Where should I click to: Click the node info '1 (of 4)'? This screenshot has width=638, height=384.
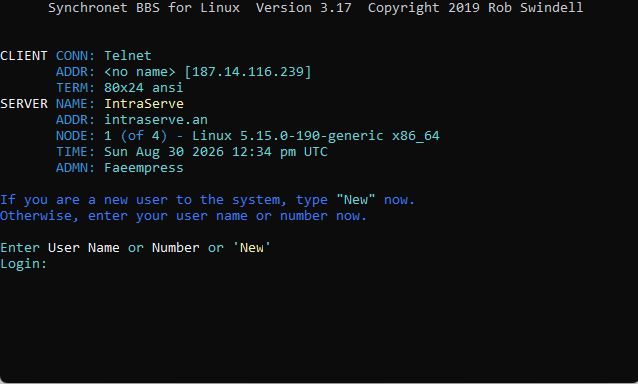click(135, 136)
